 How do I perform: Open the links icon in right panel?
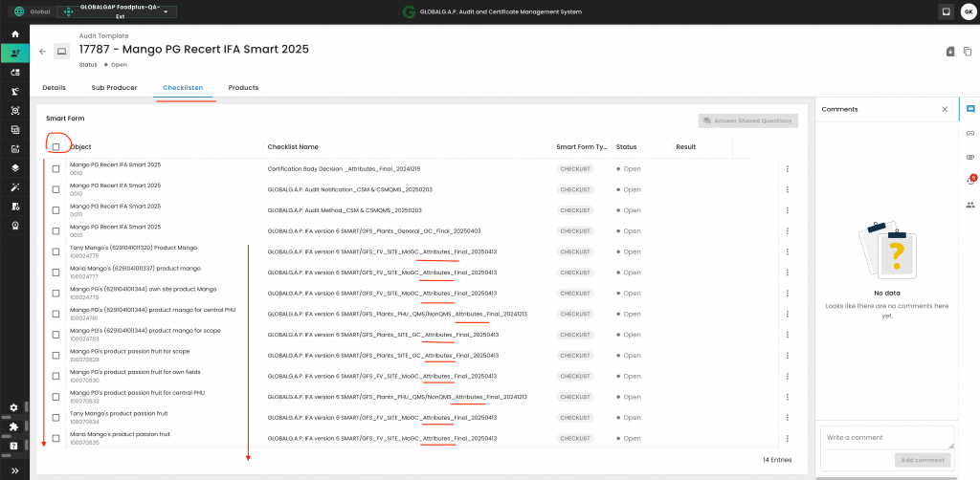tap(970, 133)
